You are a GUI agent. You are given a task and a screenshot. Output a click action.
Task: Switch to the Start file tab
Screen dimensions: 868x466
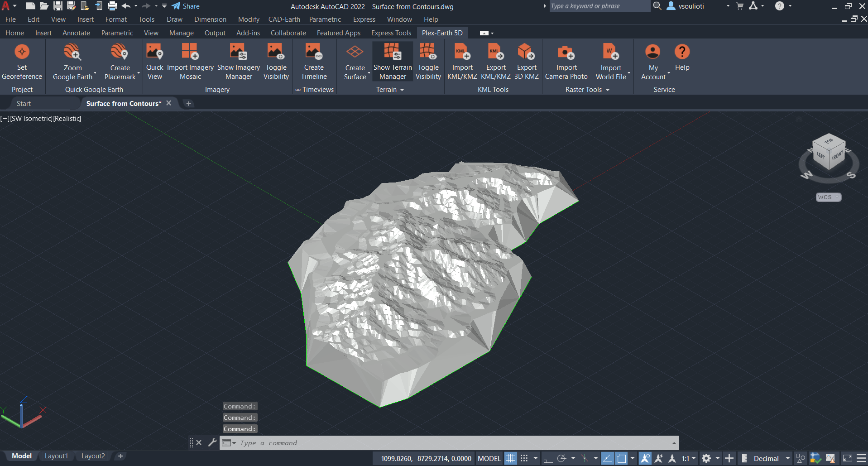(24, 104)
